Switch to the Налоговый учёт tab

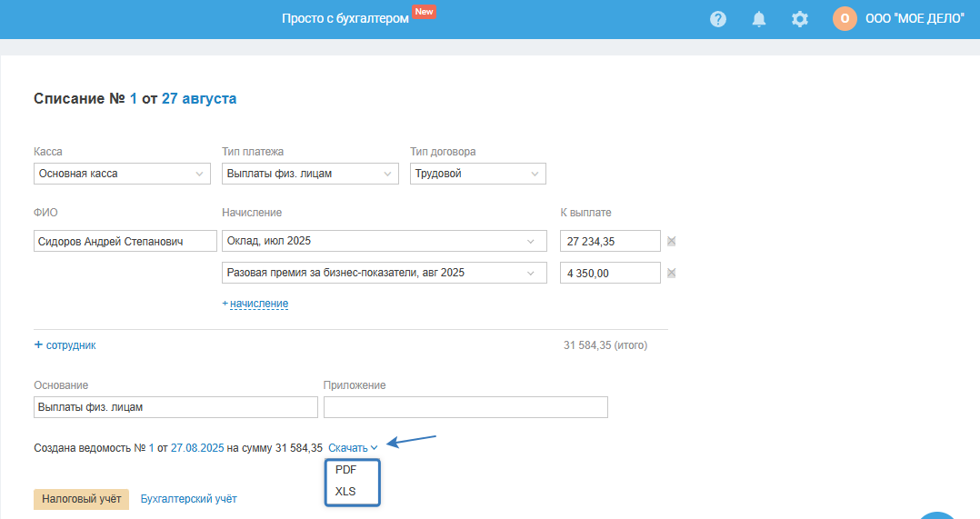coord(81,499)
